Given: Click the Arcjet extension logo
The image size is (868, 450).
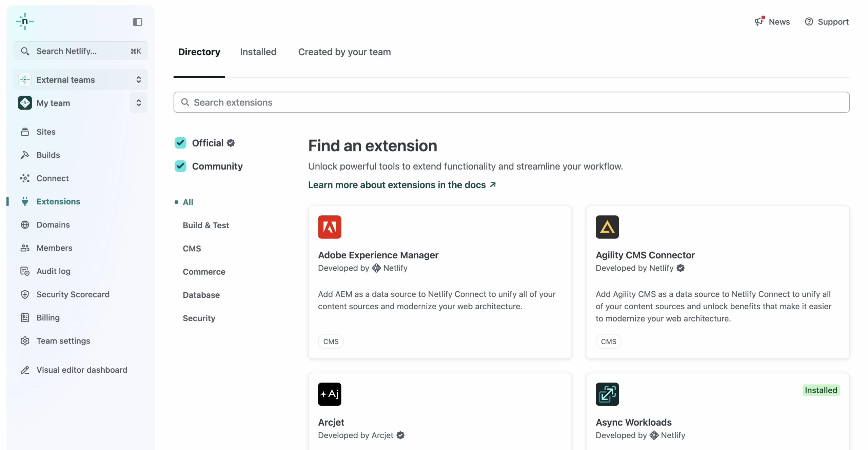Looking at the screenshot, I should click(x=329, y=394).
